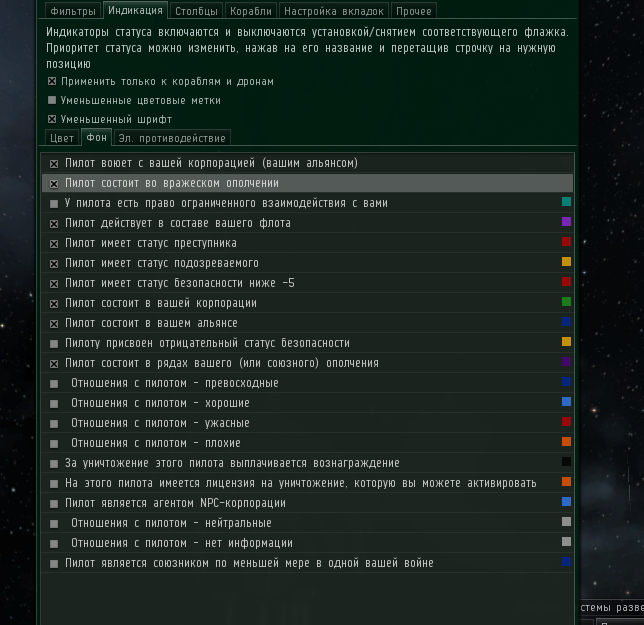Toggle Пилот имеет статус преступника checkbox
644x625 pixels.
(54, 244)
